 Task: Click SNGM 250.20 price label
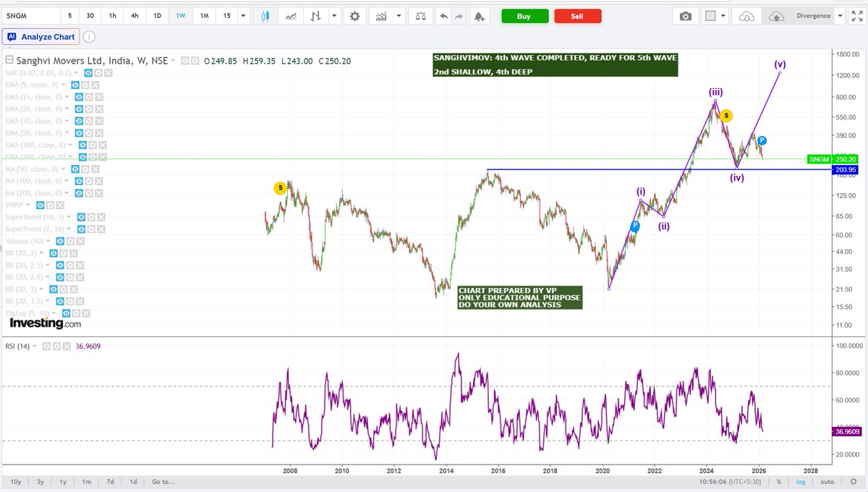[x=832, y=159]
